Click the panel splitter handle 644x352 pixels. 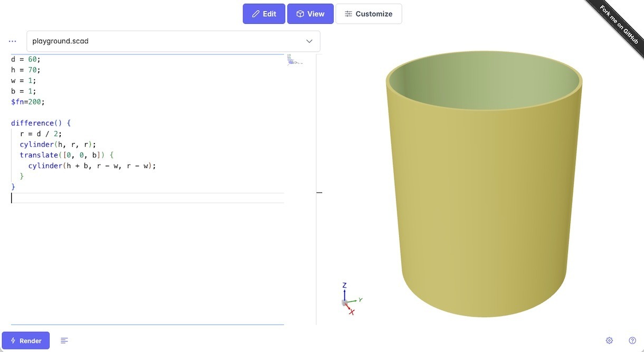pos(319,193)
